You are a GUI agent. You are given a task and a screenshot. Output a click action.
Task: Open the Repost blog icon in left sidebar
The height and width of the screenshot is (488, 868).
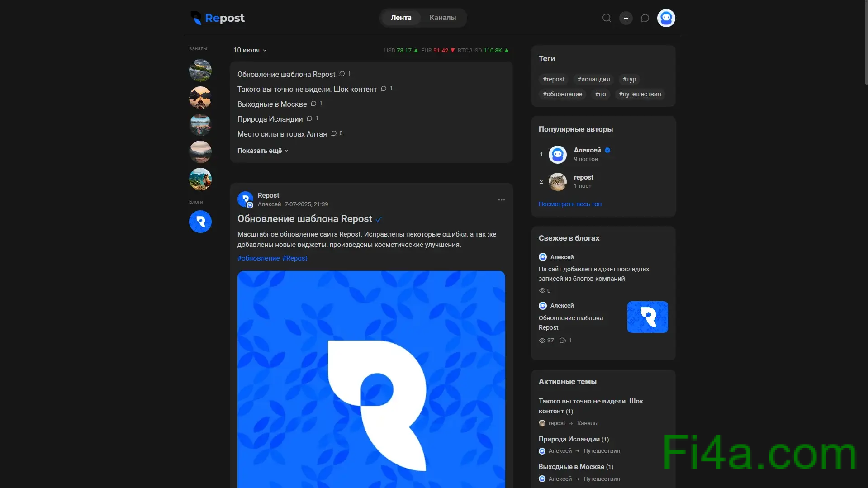(200, 222)
